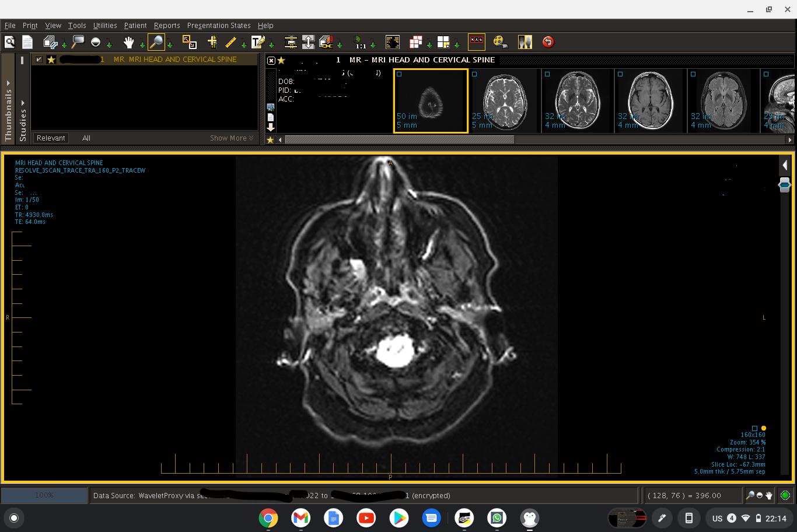
Task: Activate the highlighted zoom magnifier tool
Action: (156, 42)
